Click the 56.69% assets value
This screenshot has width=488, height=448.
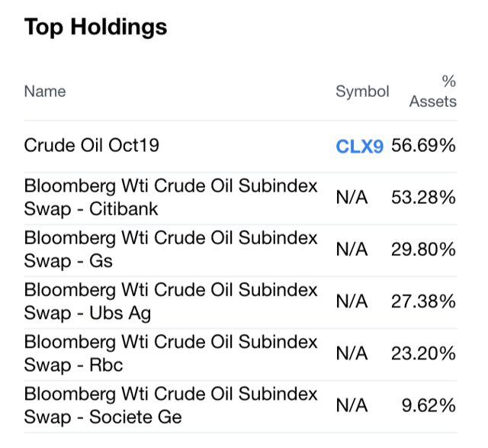coord(423,146)
